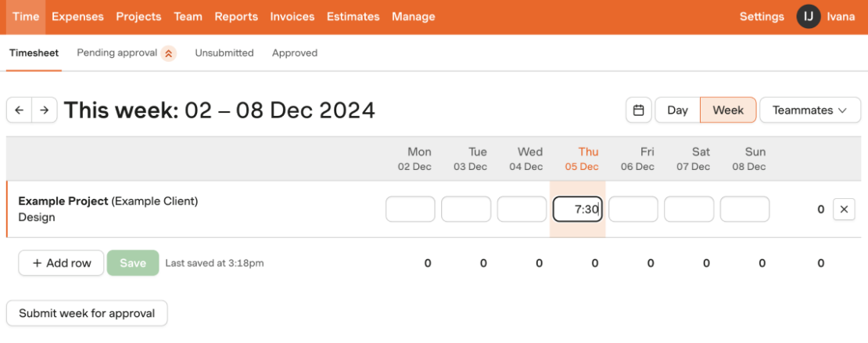The image size is (868, 343).
Task: Expand the Teammates dropdown
Action: (x=810, y=110)
